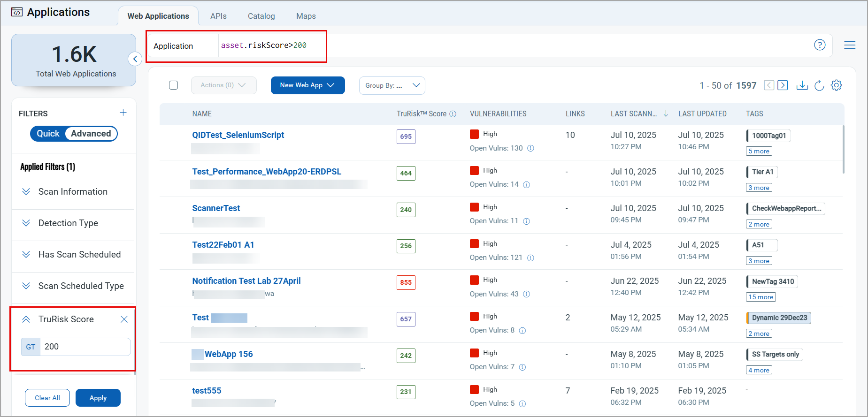Expand the Detection Type filter
The image size is (868, 417).
point(68,223)
